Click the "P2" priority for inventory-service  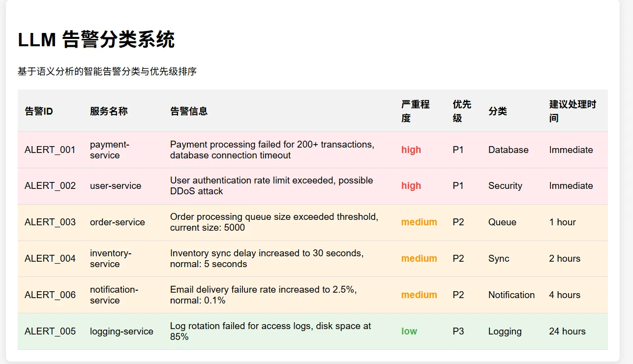(x=458, y=259)
